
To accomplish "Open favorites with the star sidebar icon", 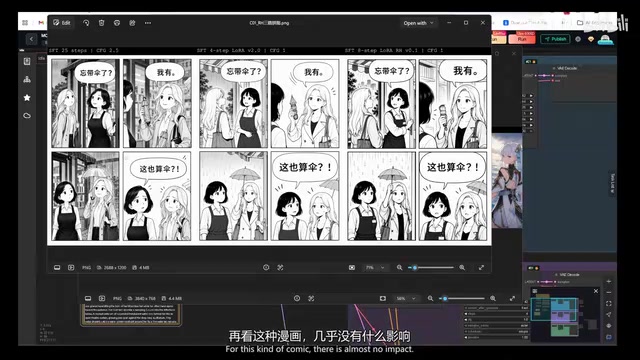I will point(27,98).
